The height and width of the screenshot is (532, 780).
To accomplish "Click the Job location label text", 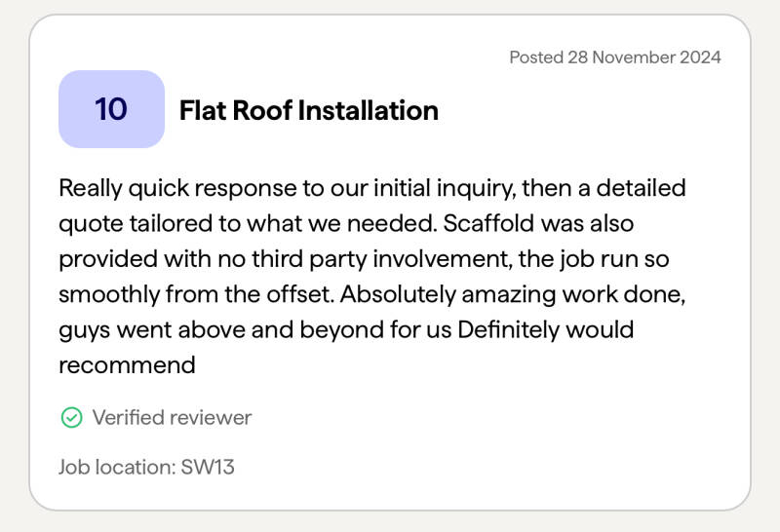I will point(116,467).
